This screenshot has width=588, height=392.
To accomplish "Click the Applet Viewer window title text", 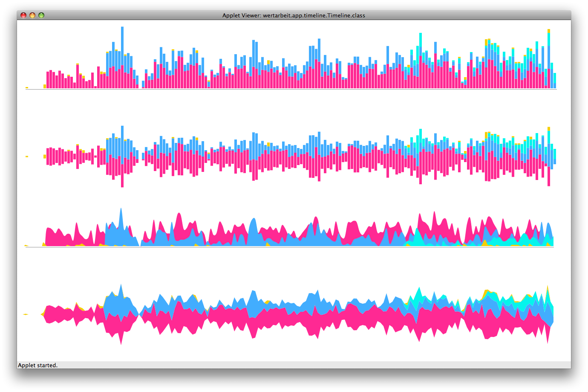I will pos(294,15).
